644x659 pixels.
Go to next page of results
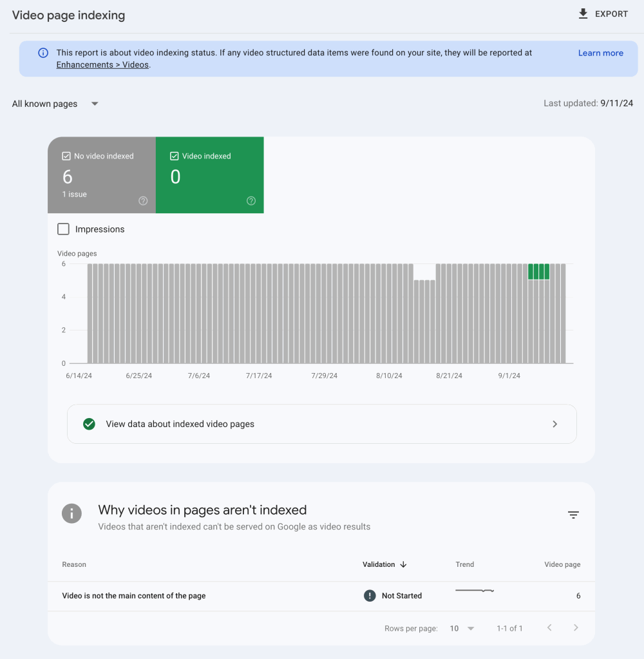[x=576, y=628]
